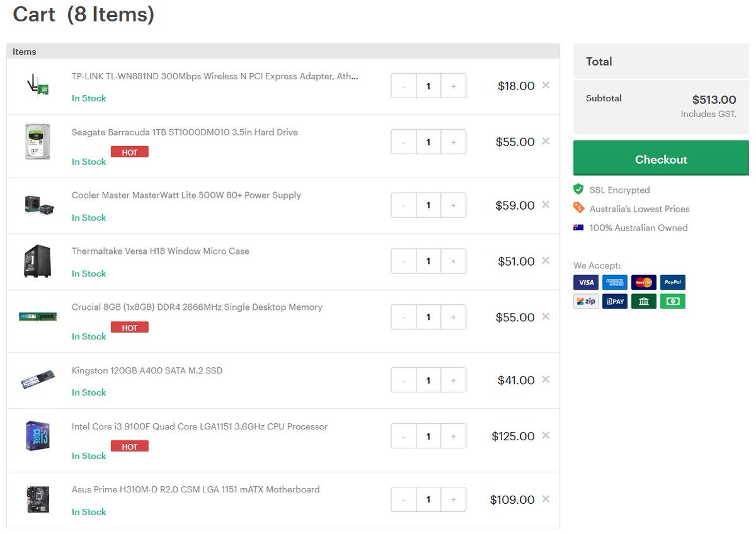Click the Crucial memory stick thumbnail
This screenshot has width=756, height=534.
(x=38, y=316)
